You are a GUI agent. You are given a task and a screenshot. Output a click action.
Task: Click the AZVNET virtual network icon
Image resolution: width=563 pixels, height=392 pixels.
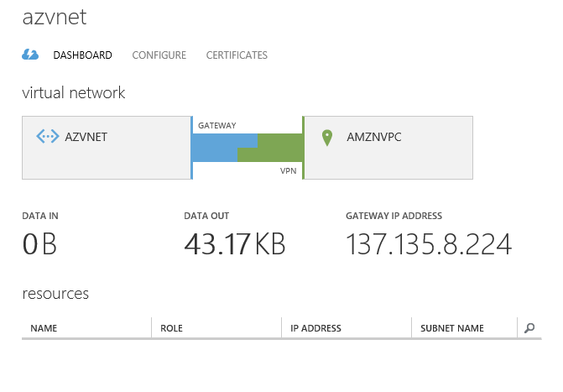[48, 137]
